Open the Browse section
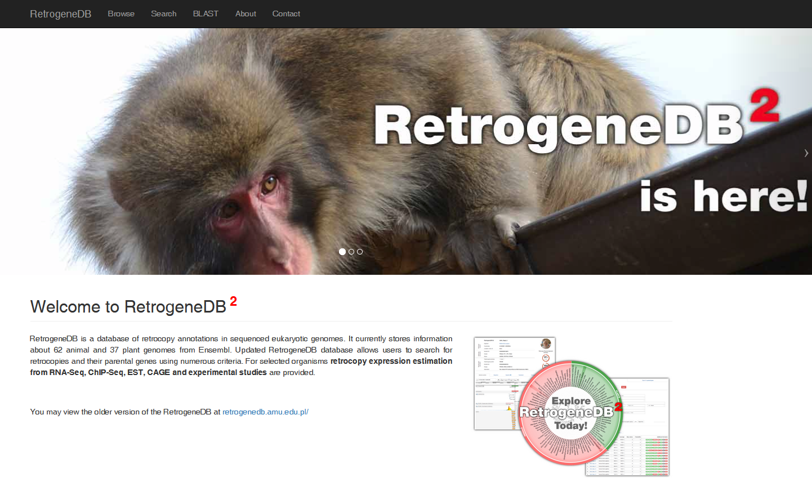 tap(121, 14)
